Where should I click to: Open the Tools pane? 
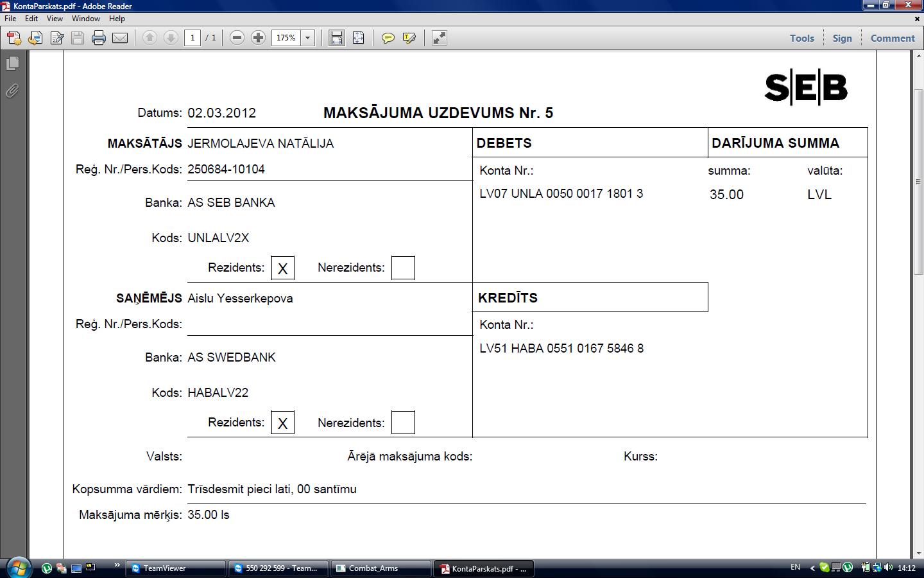pos(802,38)
